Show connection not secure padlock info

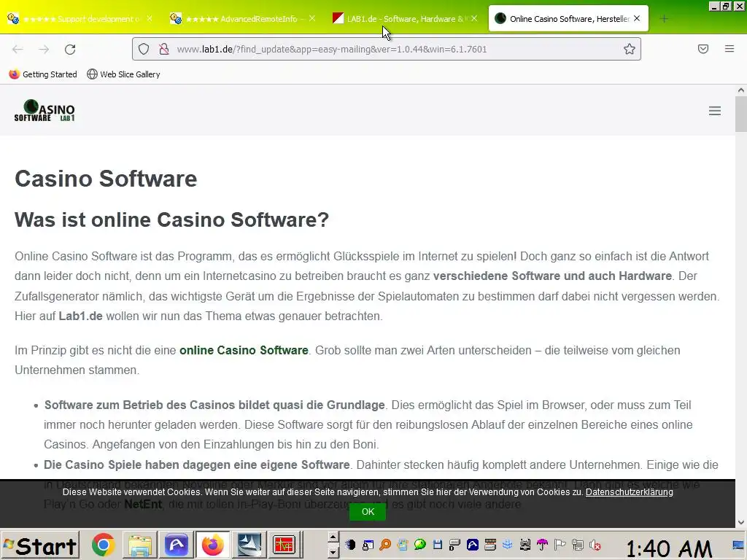(164, 49)
